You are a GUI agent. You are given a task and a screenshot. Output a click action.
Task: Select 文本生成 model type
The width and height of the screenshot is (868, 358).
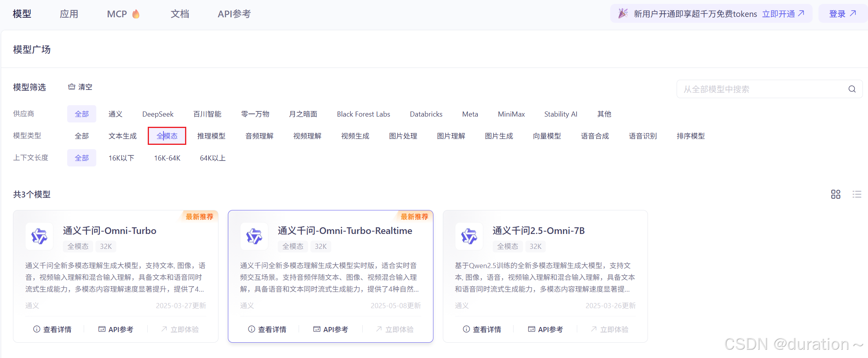123,136
